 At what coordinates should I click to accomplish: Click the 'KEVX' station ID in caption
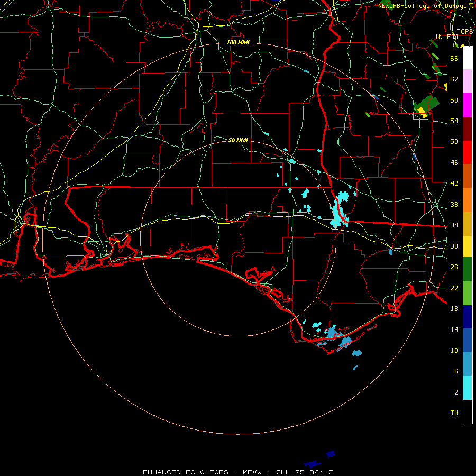coord(252,472)
